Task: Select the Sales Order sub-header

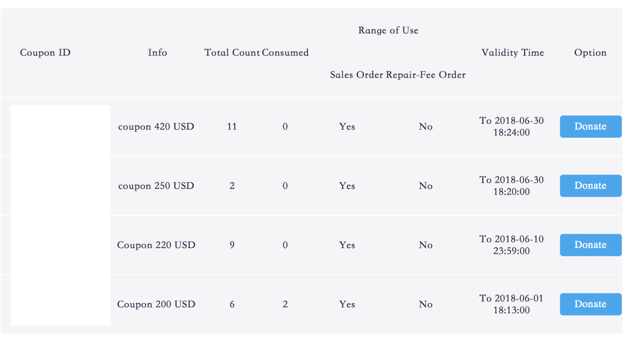Action: pos(357,74)
